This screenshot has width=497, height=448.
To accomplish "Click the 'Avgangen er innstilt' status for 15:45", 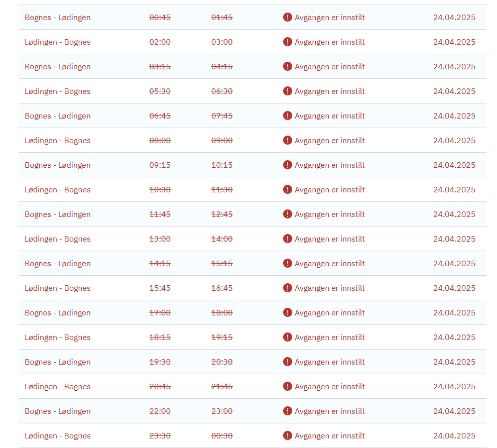I will click(329, 288).
